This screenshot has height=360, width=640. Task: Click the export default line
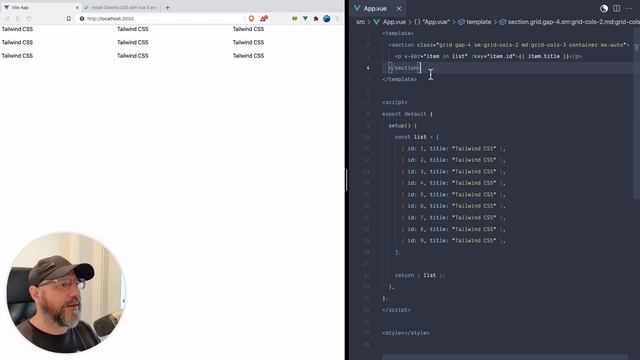[x=407, y=114]
